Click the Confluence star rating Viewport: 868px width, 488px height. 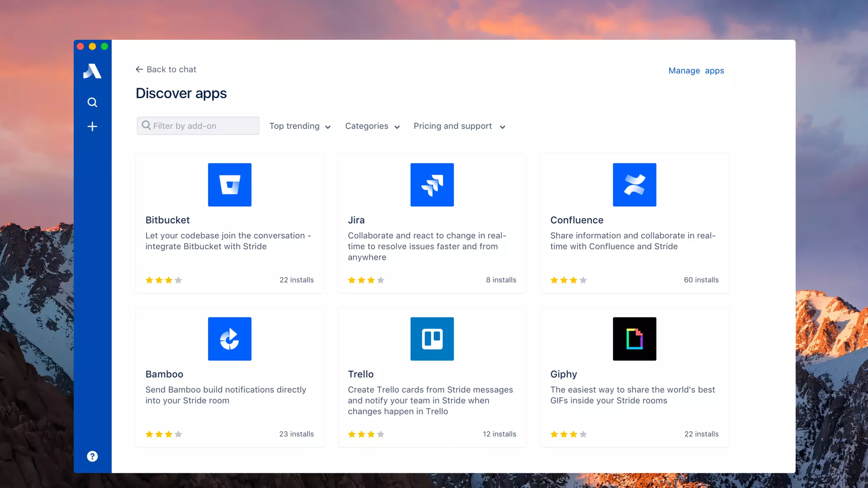pyautogui.click(x=568, y=280)
